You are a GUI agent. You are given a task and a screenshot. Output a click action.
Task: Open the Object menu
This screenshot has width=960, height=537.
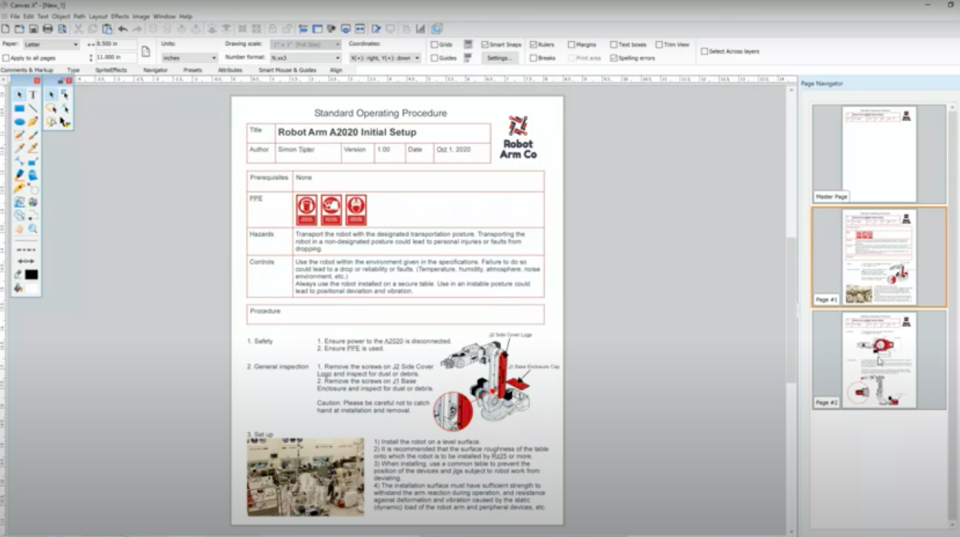pyautogui.click(x=61, y=17)
